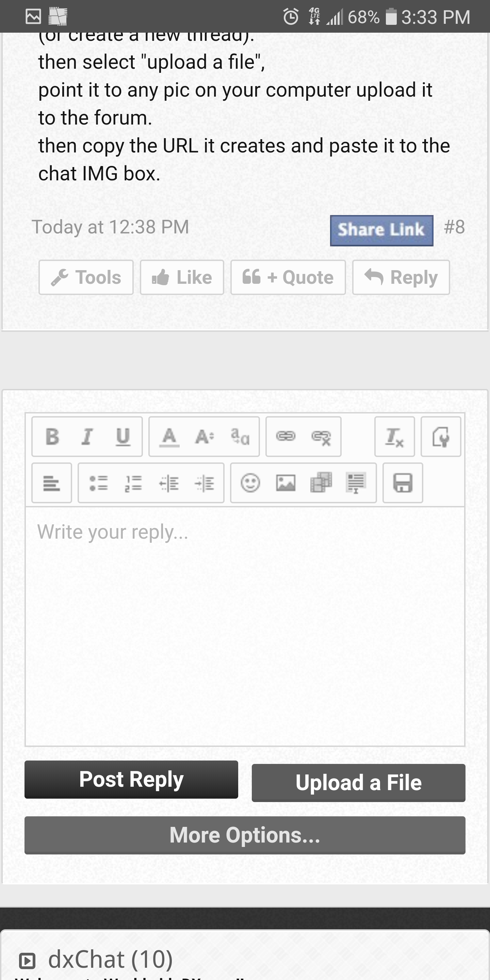Open the Tools menu on post #8
The height and width of the screenshot is (980, 490).
(x=86, y=277)
